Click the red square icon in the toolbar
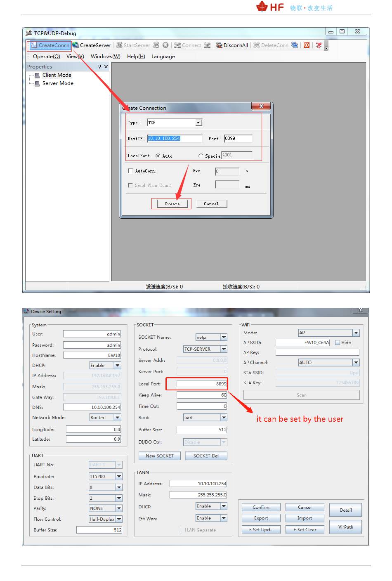This screenshot has width=392, height=581. click(307, 45)
